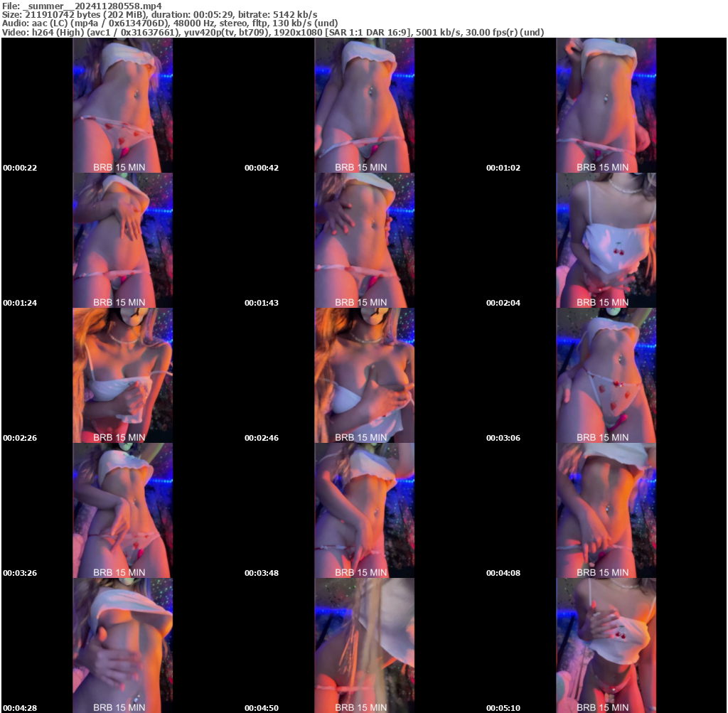Click the 00:00:22 timestamp label
The image size is (728, 713).
pos(20,168)
